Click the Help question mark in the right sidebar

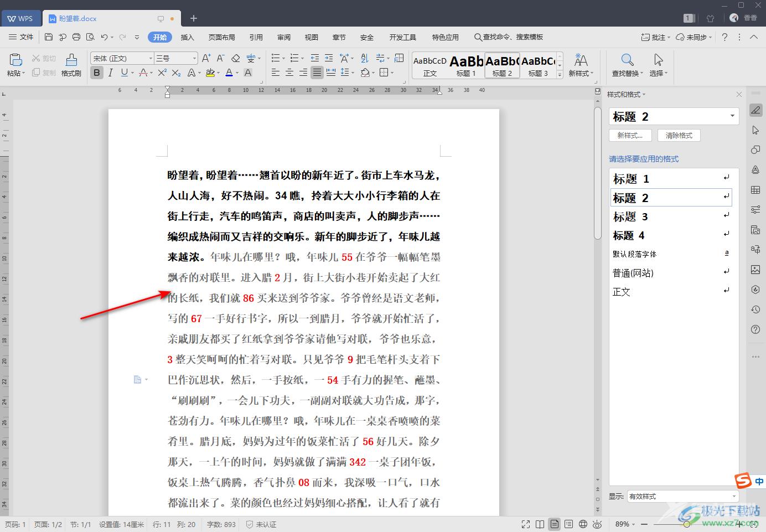[x=755, y=330]
